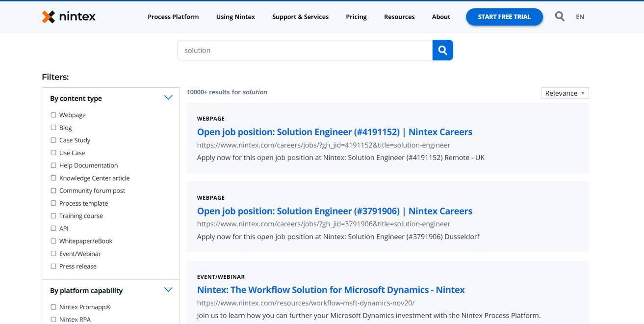Collapse the By platform capability section
Image resolution: width=644 pixels, height=324 pixels.
coord(168,290)
